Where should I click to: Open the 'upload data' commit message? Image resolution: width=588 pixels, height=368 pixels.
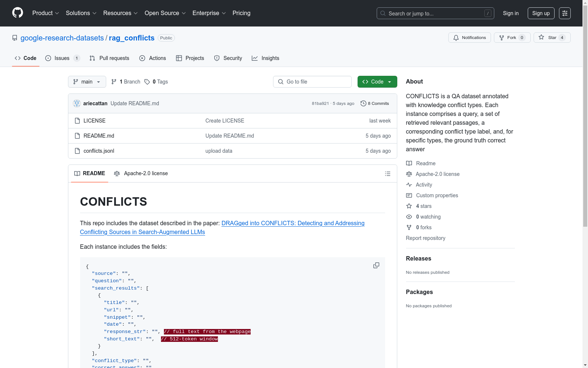click(x=219, y=151)
